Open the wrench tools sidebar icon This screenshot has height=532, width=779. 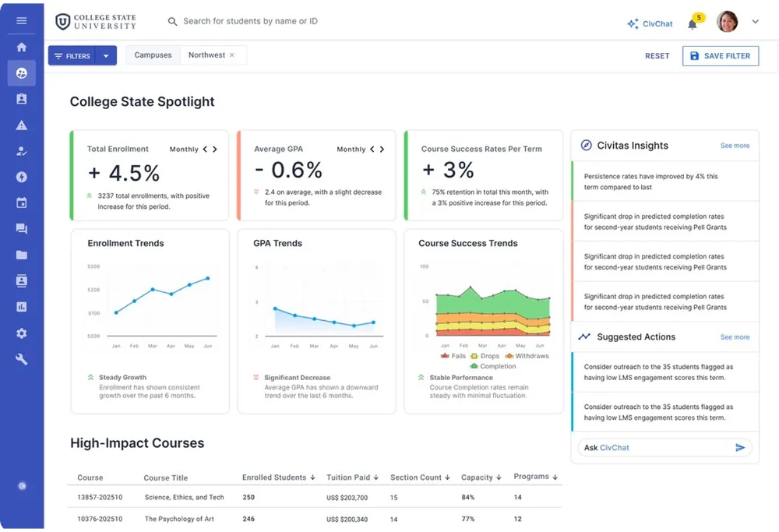click(21, 359)
